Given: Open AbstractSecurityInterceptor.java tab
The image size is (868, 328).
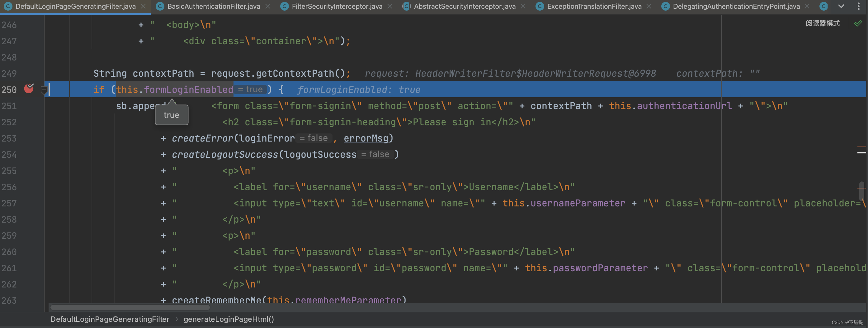Looking at the screenshot, I should tap(465, 7).
